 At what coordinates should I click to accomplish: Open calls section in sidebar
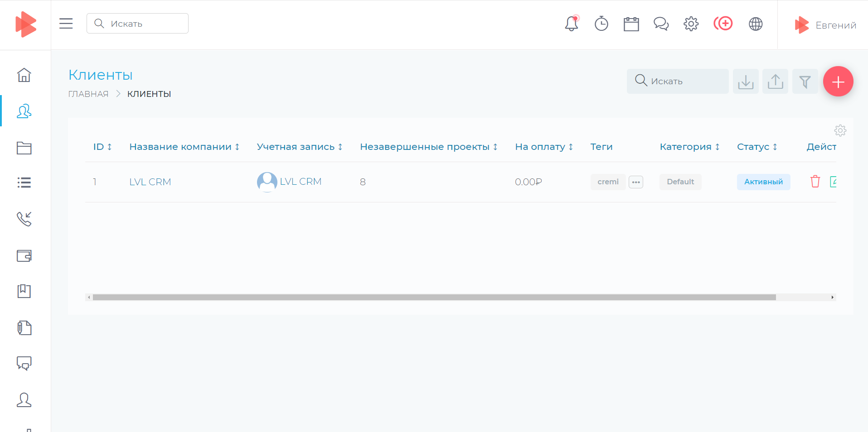click(x=24, y=219)
